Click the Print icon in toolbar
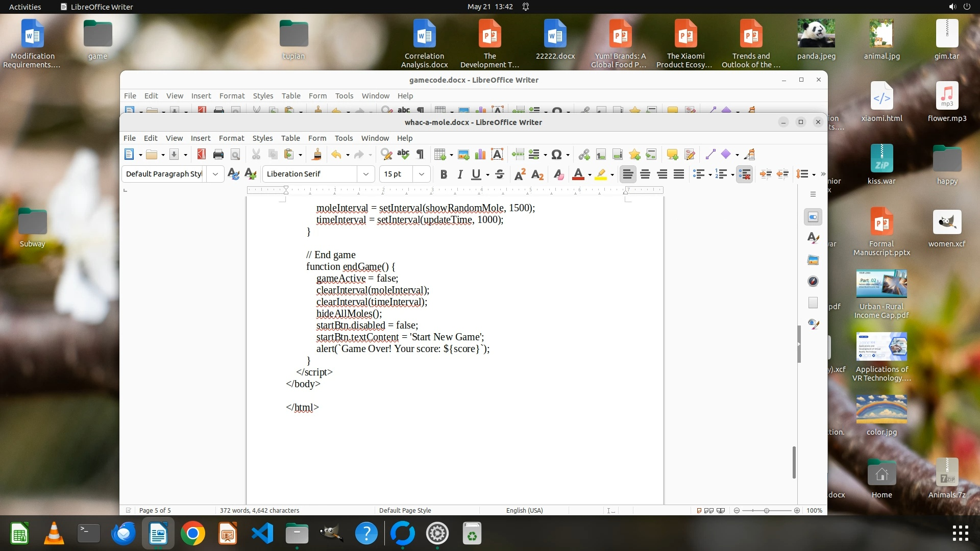The image size is (980, 551). point(218,155)
